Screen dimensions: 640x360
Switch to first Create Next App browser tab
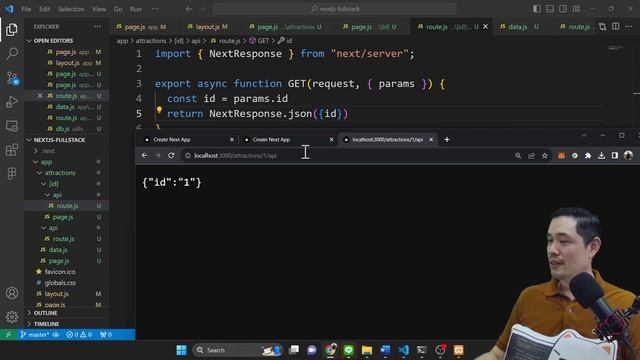click(189, 140)
